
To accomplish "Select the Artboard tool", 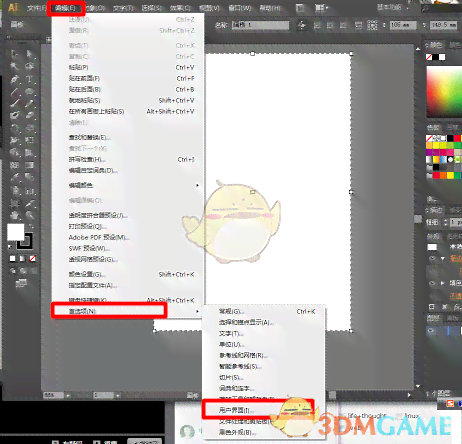I will [x=15, y=203].
